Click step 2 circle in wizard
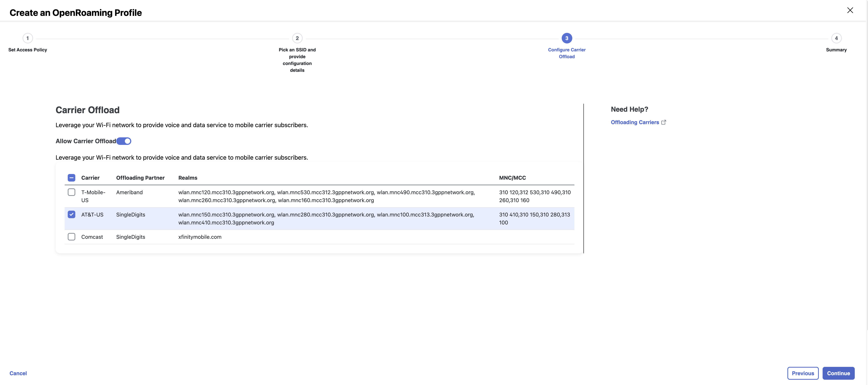This screenshot has height=385, width=868. tap(297, 38)
